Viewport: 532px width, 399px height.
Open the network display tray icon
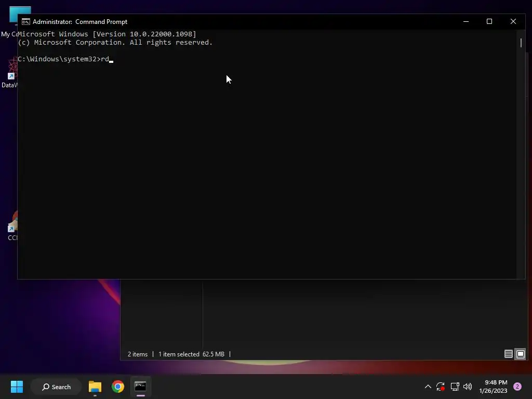pos(455,387)
